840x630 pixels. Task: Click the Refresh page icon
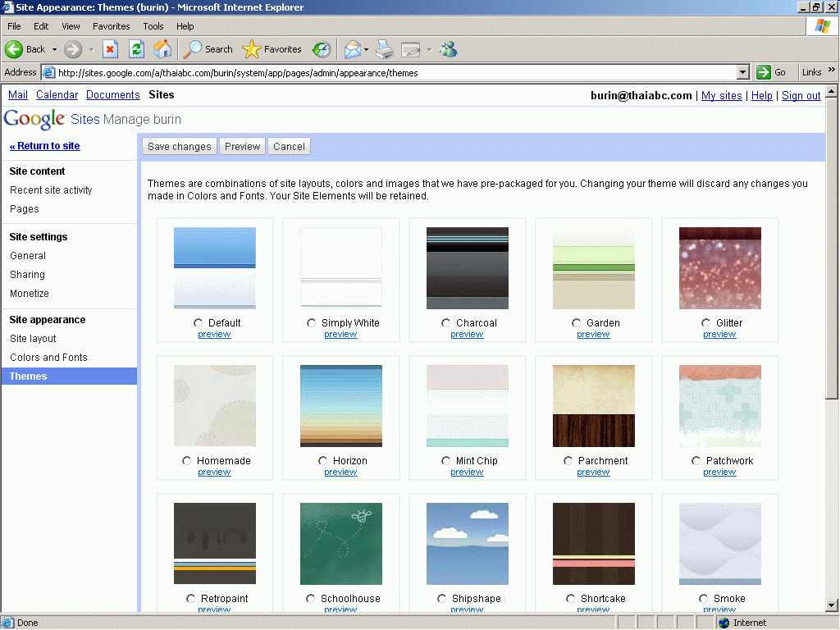pyautogui.click(x=136, y=49)
